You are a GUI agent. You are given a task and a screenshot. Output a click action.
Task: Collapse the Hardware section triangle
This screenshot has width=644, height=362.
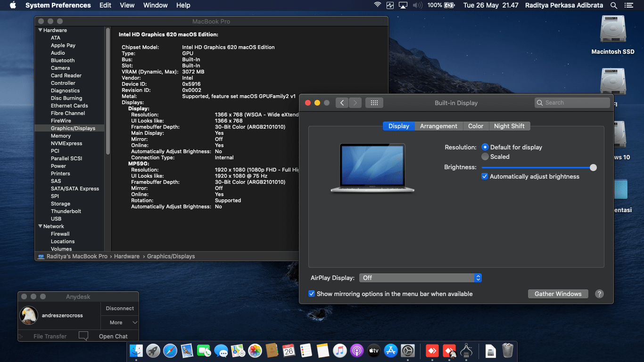pyautogui.click(x=41, y=30)
